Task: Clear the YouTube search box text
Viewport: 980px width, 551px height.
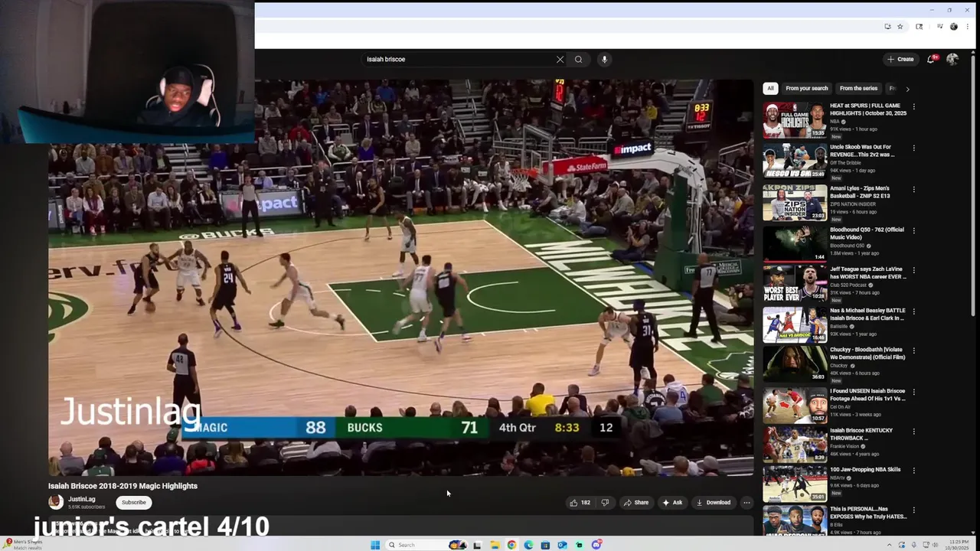Action: 560,59
